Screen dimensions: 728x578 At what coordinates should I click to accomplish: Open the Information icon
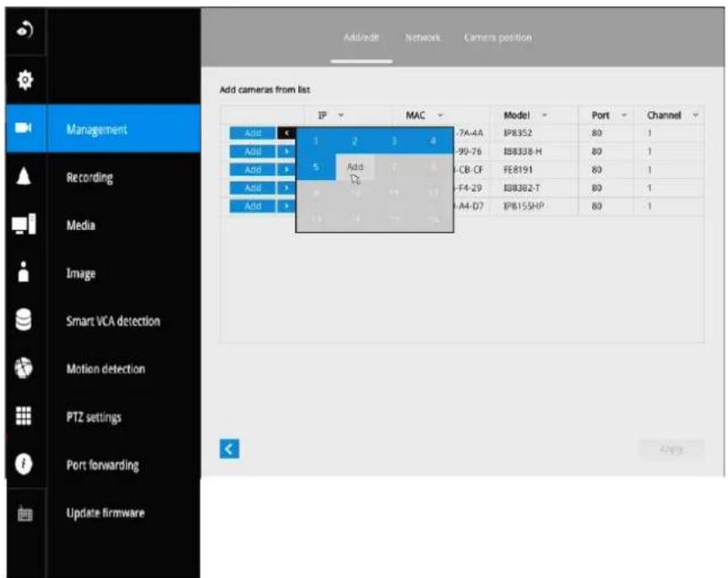24,464
